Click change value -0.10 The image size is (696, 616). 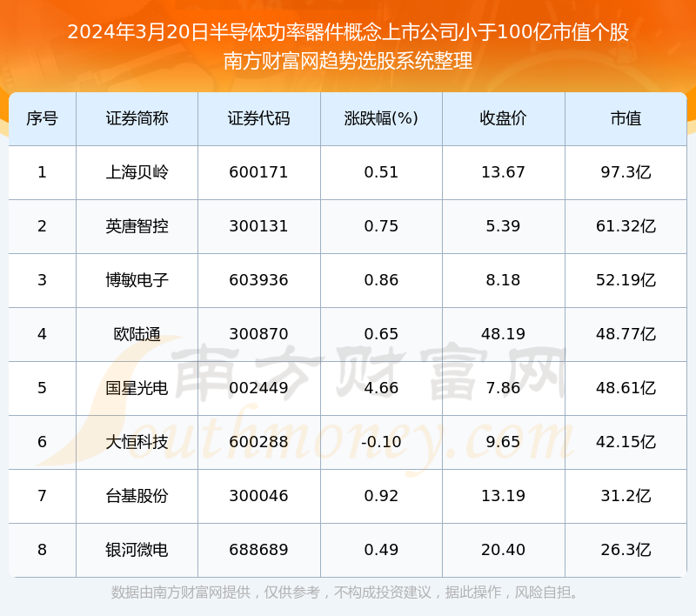click(x=381, y=442)
